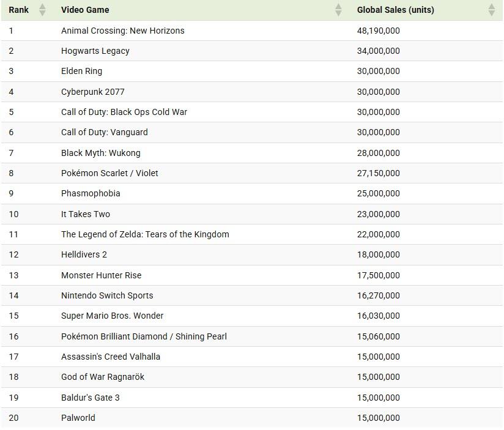Select the Helldivers 2 entry
The height and width of the screenshot is (430, 504).
(x=84, y=254)
